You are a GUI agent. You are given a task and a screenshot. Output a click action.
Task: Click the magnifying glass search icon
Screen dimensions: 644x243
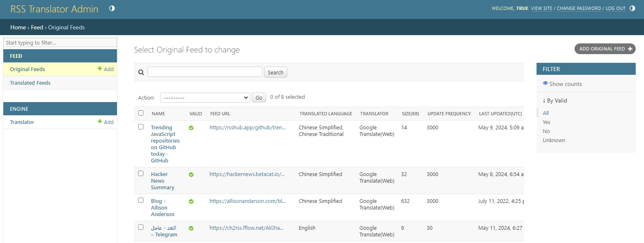point(141,72)
